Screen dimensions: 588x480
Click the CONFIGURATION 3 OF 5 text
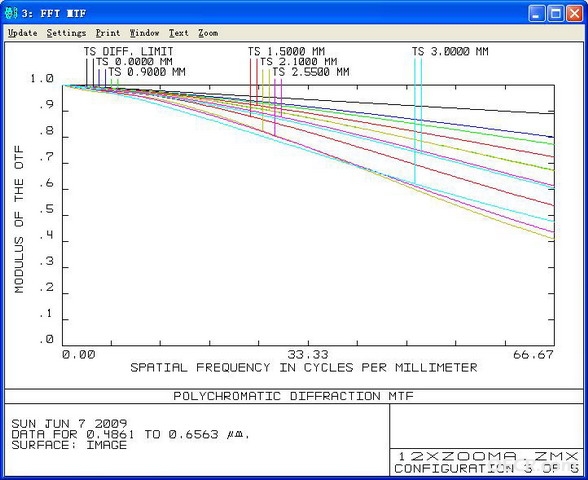click(486, 468)
